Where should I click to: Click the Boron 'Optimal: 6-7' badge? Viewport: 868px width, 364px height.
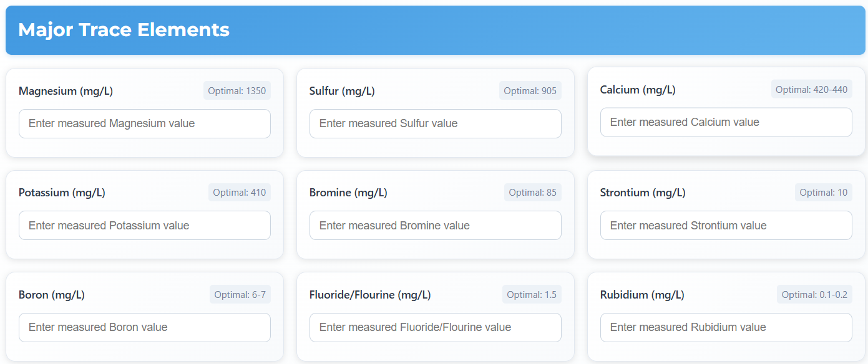pos(240,295)
